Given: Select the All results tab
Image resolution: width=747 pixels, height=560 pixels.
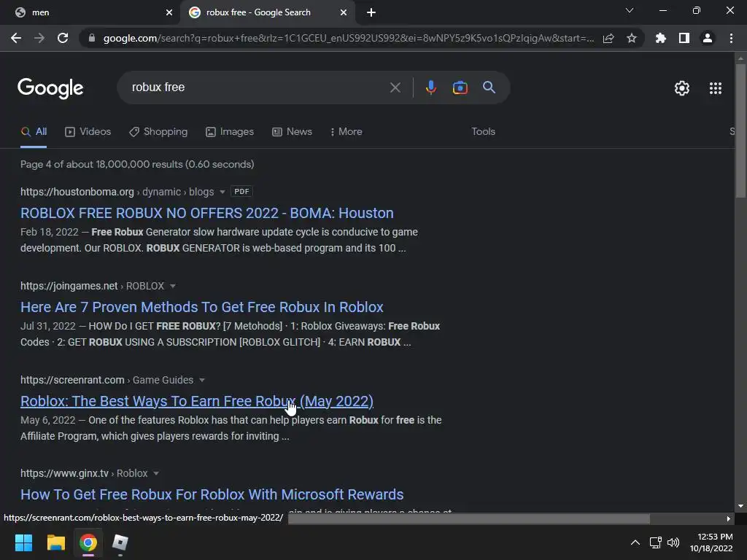Looking at the screenshot, I should pos(34,132).
